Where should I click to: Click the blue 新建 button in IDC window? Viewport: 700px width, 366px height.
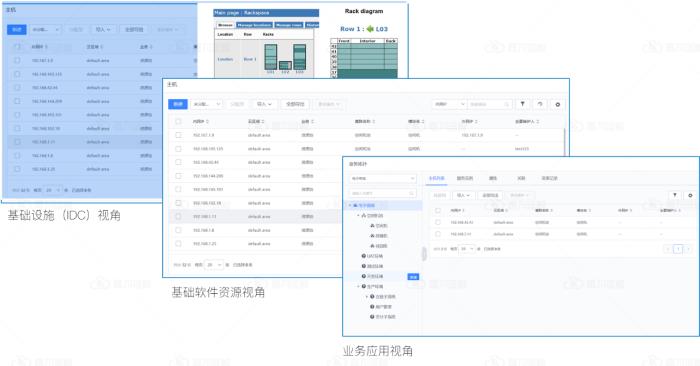[17, 29]
